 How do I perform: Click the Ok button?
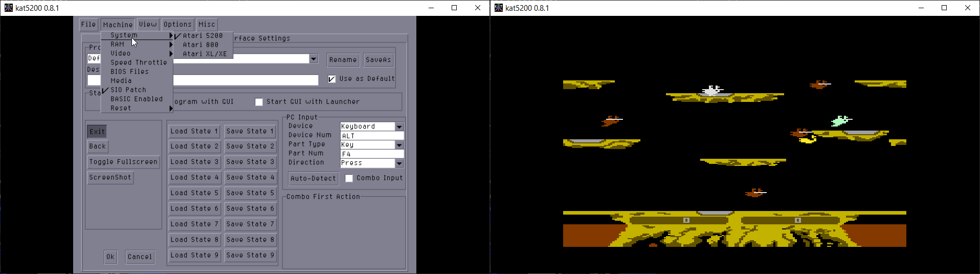coord(110,257)
